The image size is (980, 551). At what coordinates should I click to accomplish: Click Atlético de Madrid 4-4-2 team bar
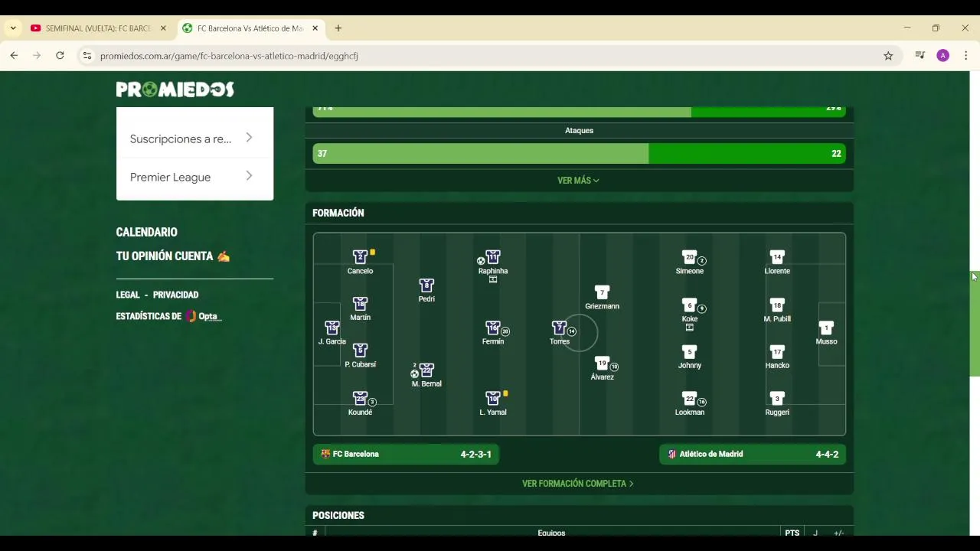[x=753, y=454]
